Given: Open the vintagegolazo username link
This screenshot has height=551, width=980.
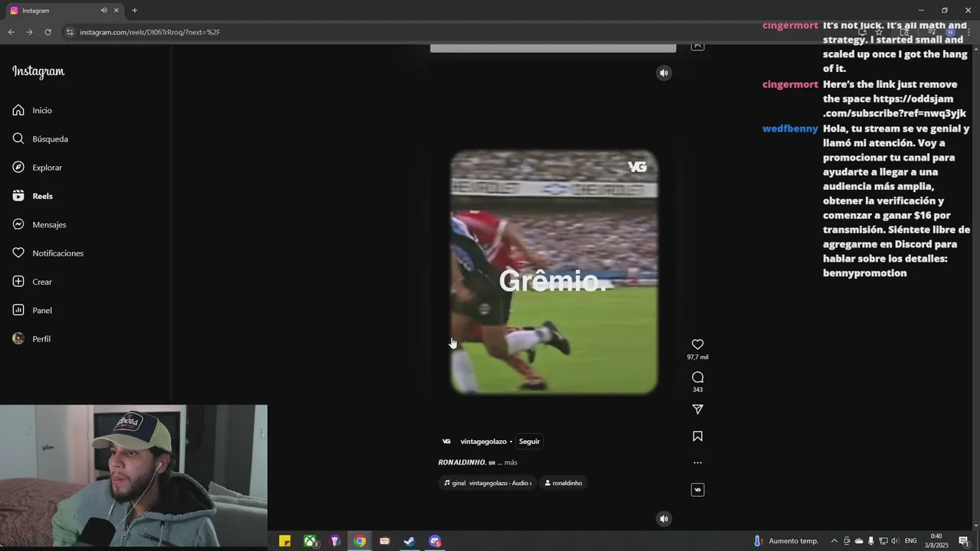Looking at the screenshot, I should click(x=483, y=442).
